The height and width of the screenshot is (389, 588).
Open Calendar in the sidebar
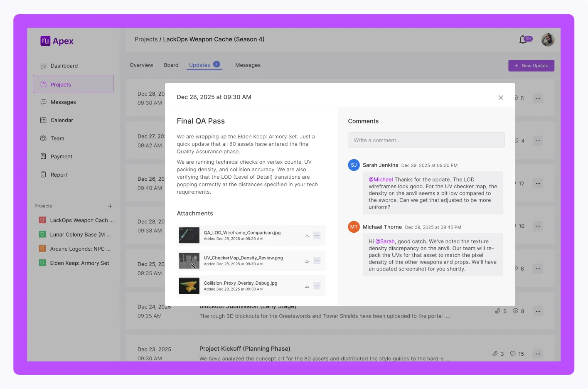[62, 121]
